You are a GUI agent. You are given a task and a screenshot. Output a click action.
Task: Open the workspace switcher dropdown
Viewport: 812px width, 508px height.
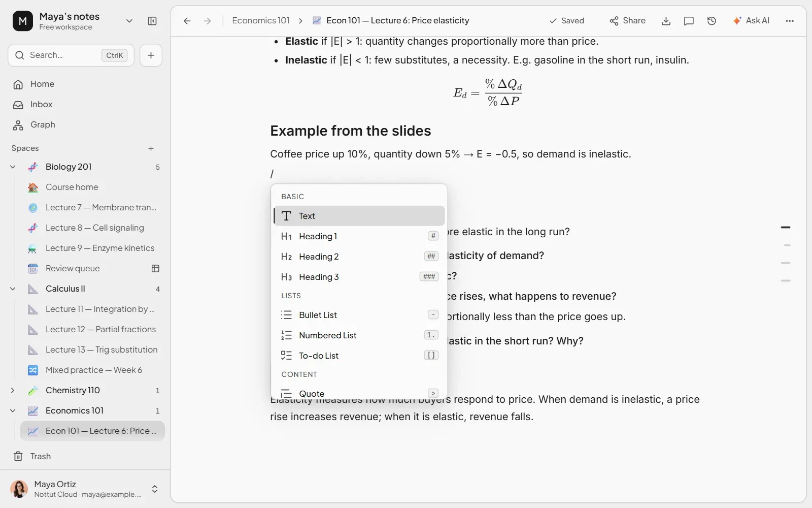point(129,21)
